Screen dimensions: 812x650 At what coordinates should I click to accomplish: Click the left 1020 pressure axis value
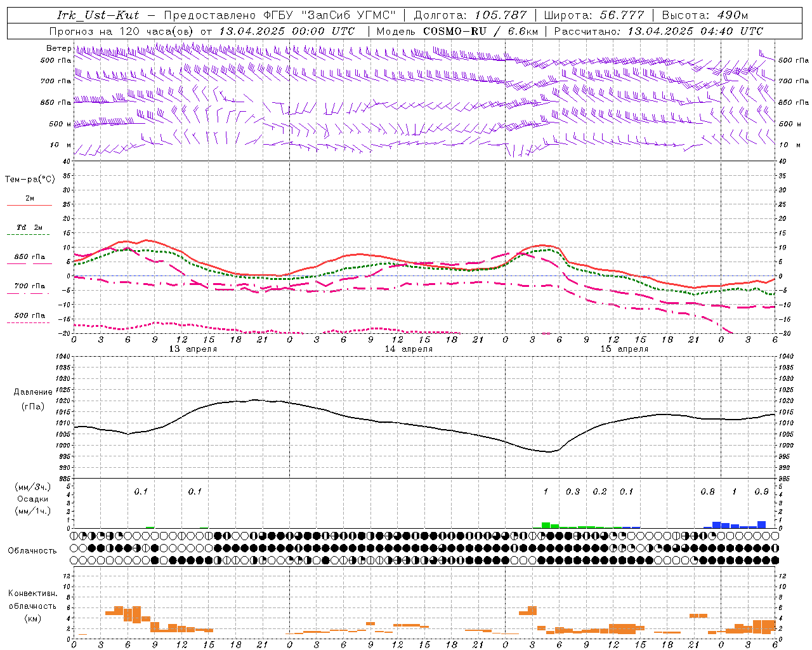coord(62,401)
